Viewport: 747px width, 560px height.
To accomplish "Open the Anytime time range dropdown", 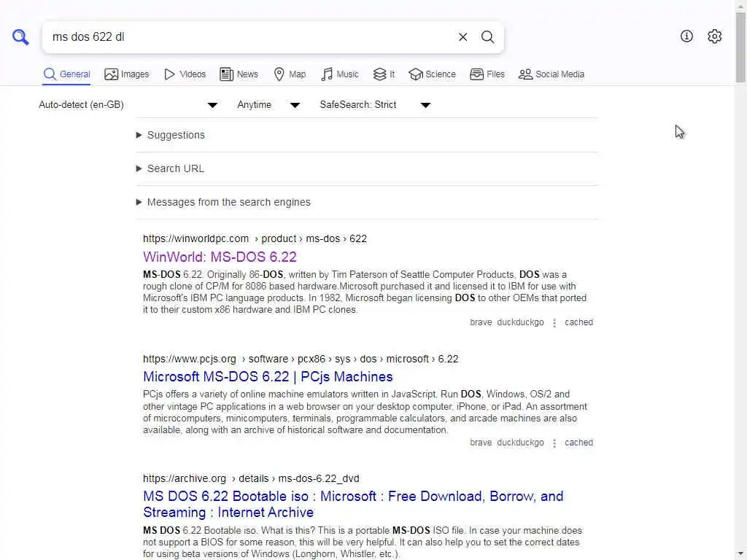I will (x=268, y=105).
